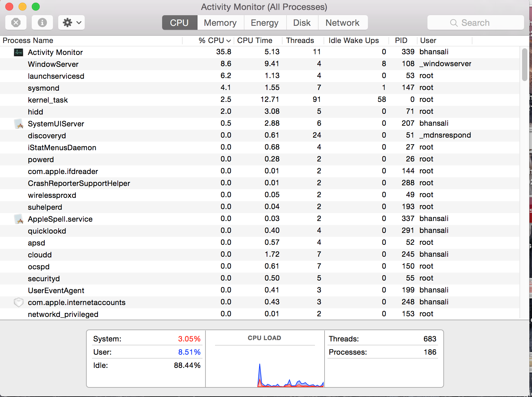Viewport: 532px width, 397px height.
Task: Click the _mdnsrespond user cell
Action: pyautogui.click(x=445, y=135)
